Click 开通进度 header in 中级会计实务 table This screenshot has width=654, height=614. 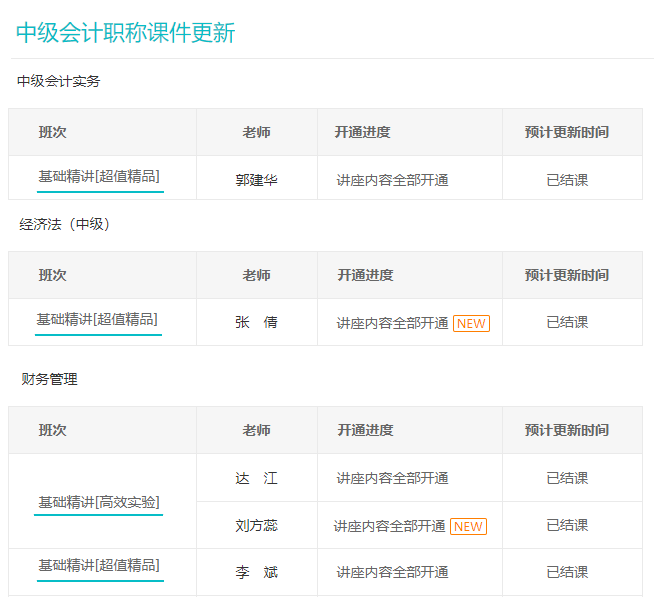point(363,132)
